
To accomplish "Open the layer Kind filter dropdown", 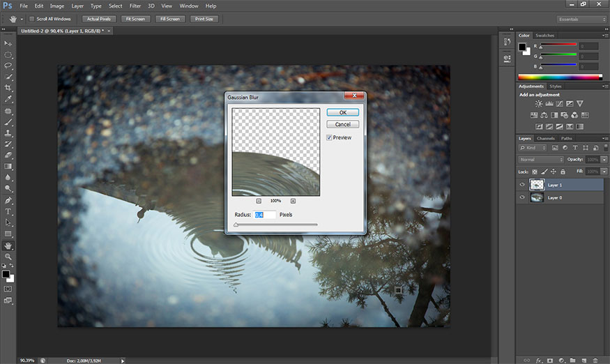I will tap(533, 148).
